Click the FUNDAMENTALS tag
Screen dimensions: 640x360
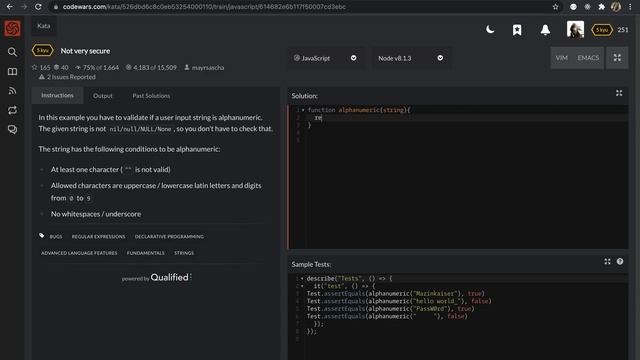click(146, 253)
